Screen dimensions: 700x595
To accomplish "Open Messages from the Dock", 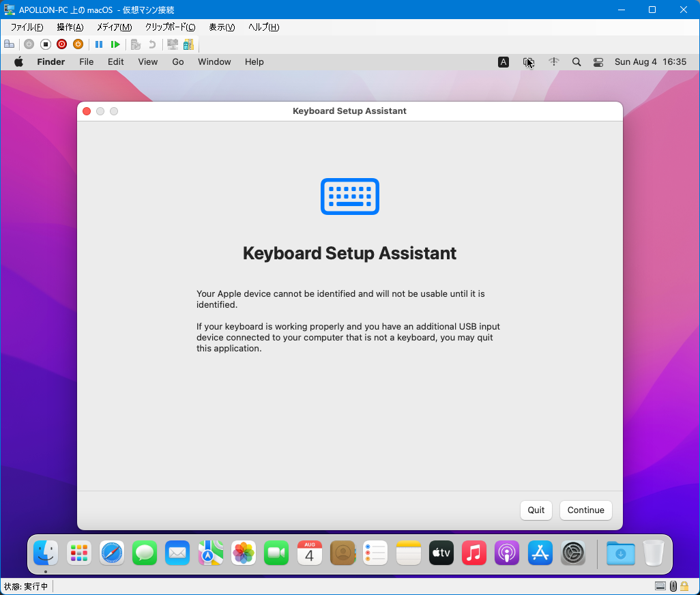I will [x=145, y=553].
